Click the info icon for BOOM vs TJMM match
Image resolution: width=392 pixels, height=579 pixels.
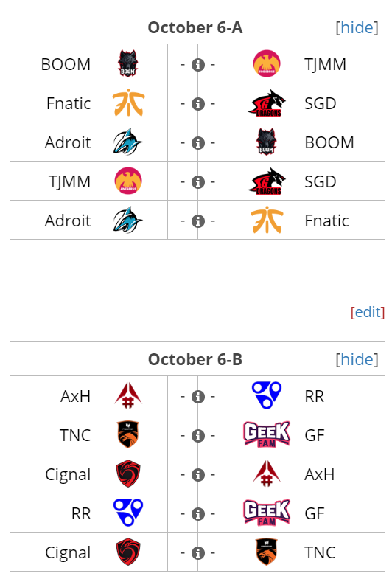click(x=198, y=65)
